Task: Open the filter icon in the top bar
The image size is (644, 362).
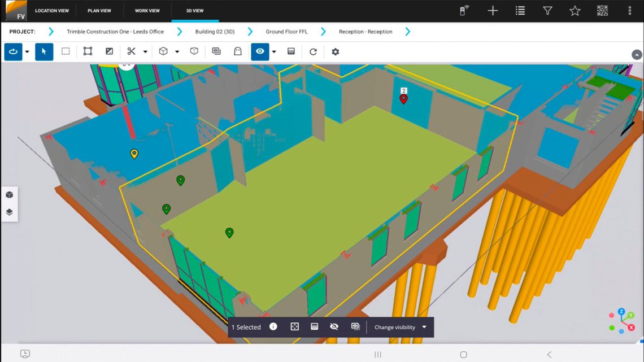Action: tap(547, 10)
